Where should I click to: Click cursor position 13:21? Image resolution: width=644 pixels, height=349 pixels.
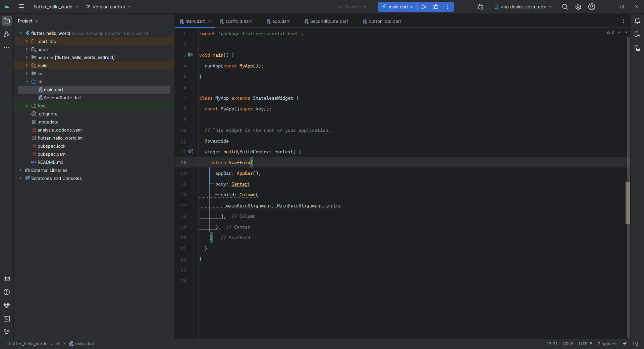click(x=552, y=344)
